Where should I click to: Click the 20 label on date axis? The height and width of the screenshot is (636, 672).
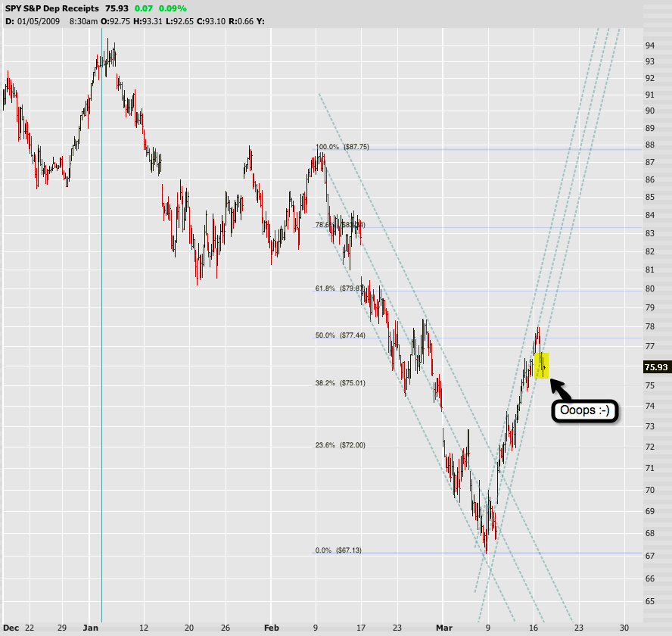click(x=189, y=628)
